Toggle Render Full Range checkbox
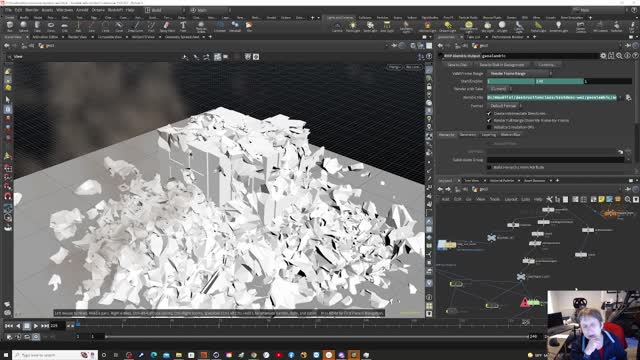The width and height of the screenshot is (640, 360). [x=489, y=120]
